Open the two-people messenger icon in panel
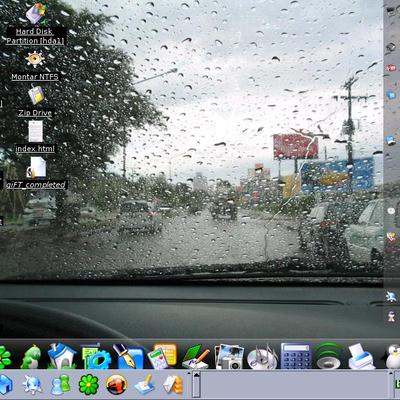 click(60, 385)
